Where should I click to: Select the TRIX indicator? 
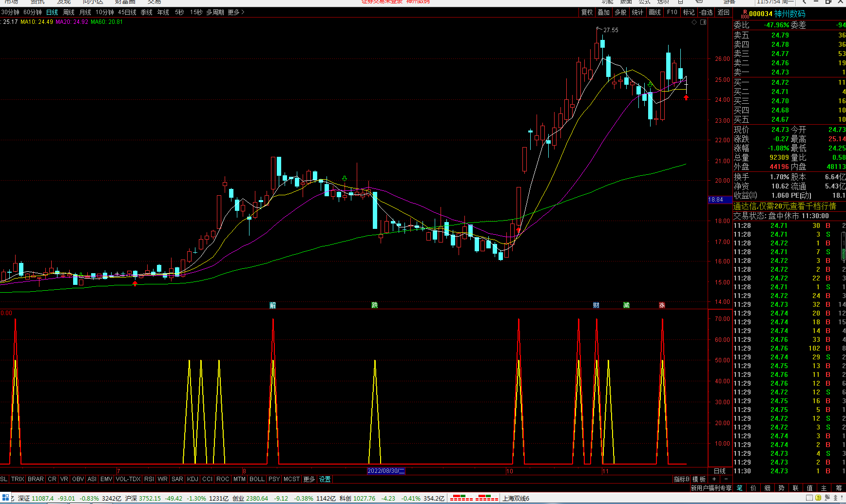point(18,479)
